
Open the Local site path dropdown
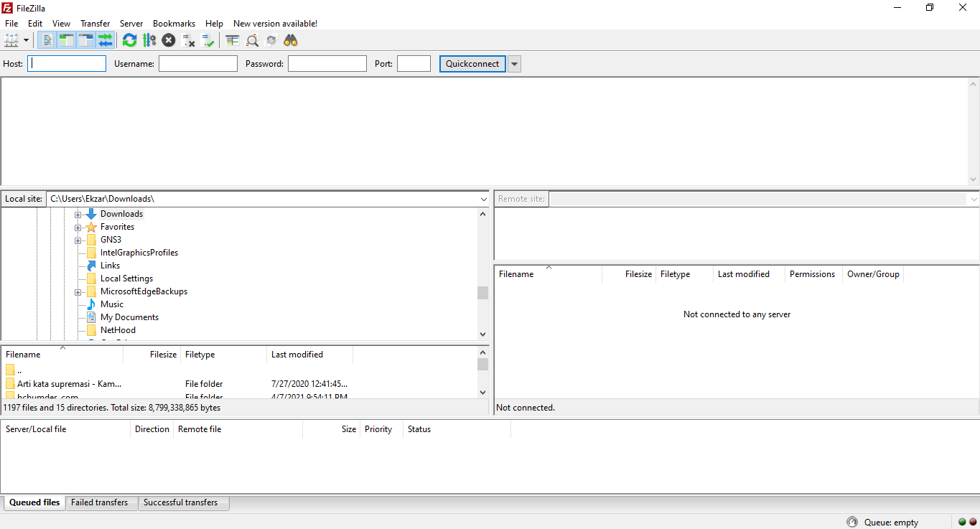point(482,199)
